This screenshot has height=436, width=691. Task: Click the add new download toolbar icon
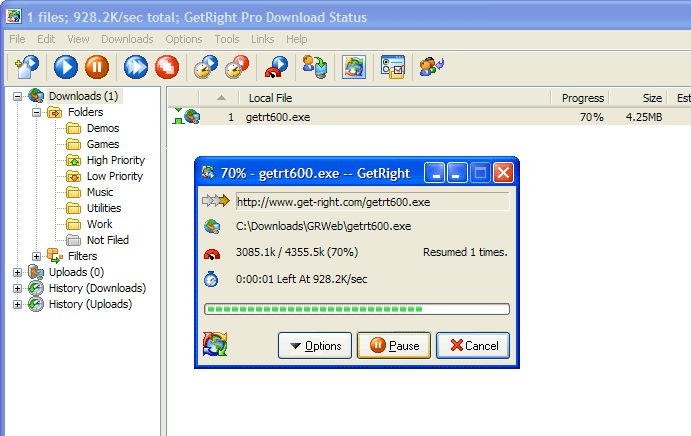point(25,67)
